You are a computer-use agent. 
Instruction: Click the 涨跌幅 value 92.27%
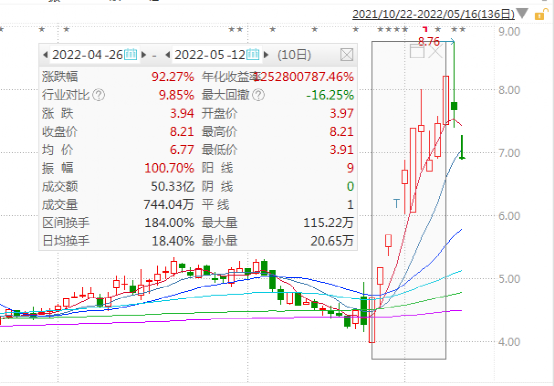tap(173, 77)
